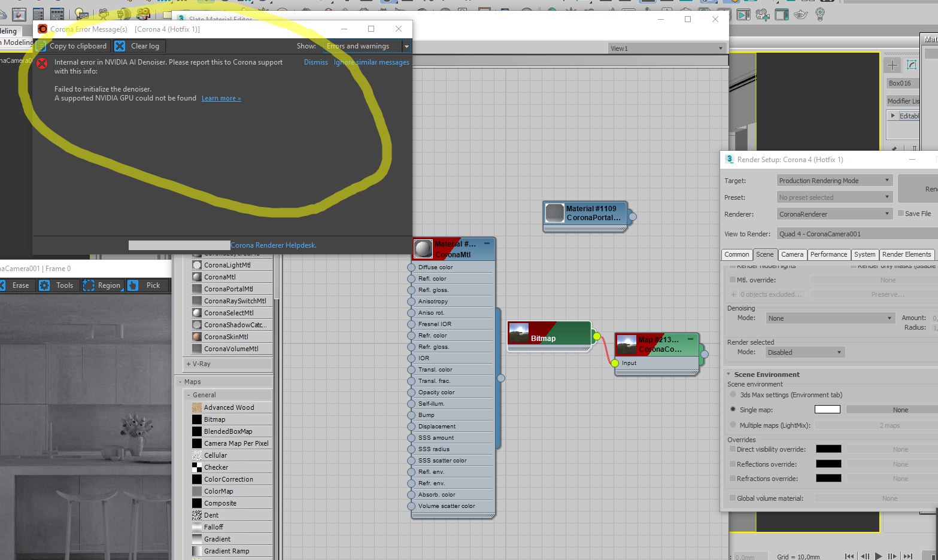
Task: Switch to the Camera tab
Action: tap(792, 254)
